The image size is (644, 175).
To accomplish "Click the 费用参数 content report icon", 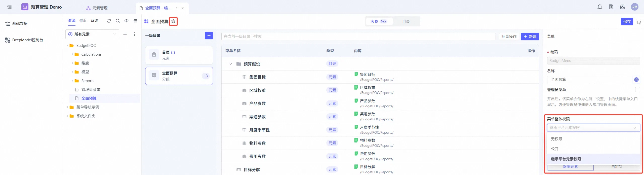I will click(356, 153).
